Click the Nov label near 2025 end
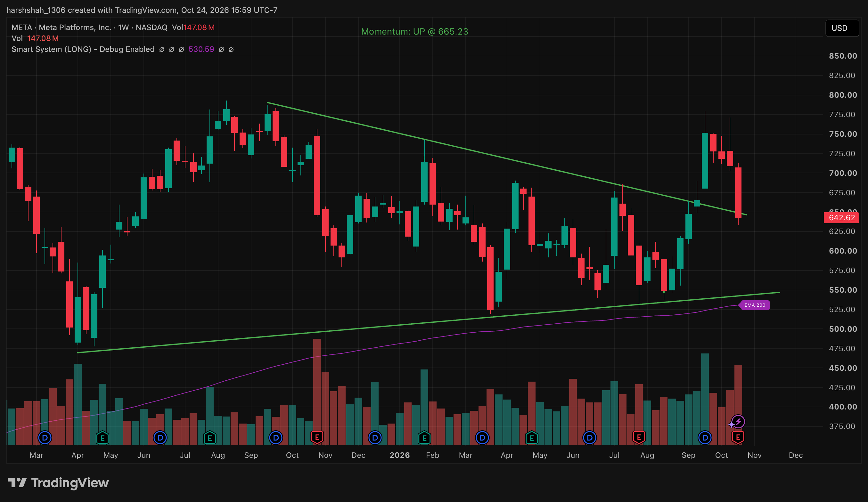Viewport: 868px width, 502px height. click(325, 455)
